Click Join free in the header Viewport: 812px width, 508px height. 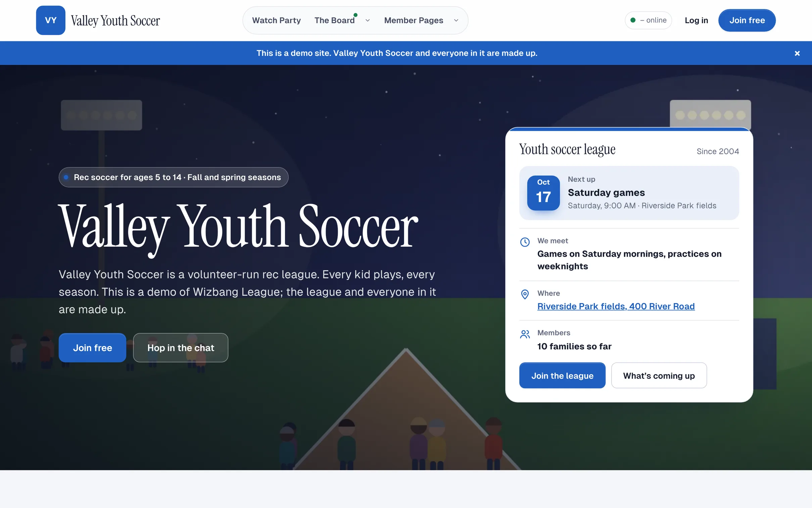click(x=747, y=20)
